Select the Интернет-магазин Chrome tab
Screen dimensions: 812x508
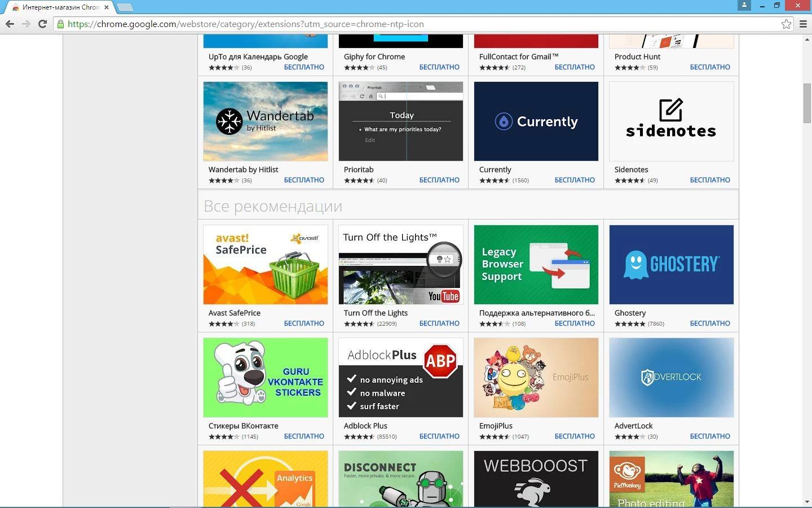point(60,7)
